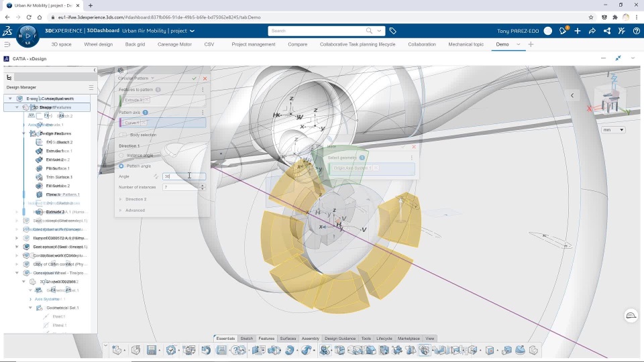Open Features to pattern three-dot menu
644x362 pixels.
tap(203, 89)
